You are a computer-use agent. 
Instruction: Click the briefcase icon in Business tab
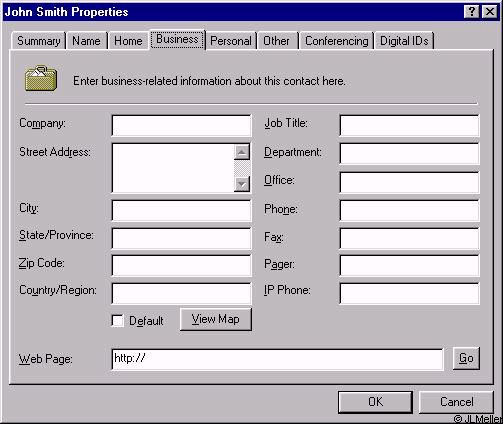pyautogui.click(x=41, y=79)
